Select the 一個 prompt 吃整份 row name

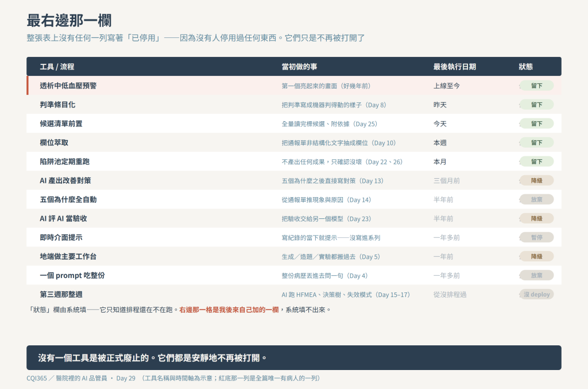pyautogui.click(x=72, y=275)
